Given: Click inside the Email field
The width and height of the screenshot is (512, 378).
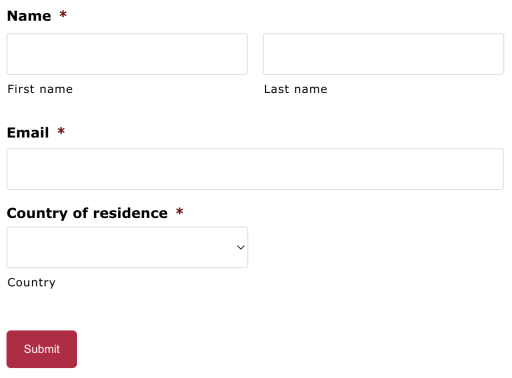Looking at the screenshot, I should click(x=255, y=169).
